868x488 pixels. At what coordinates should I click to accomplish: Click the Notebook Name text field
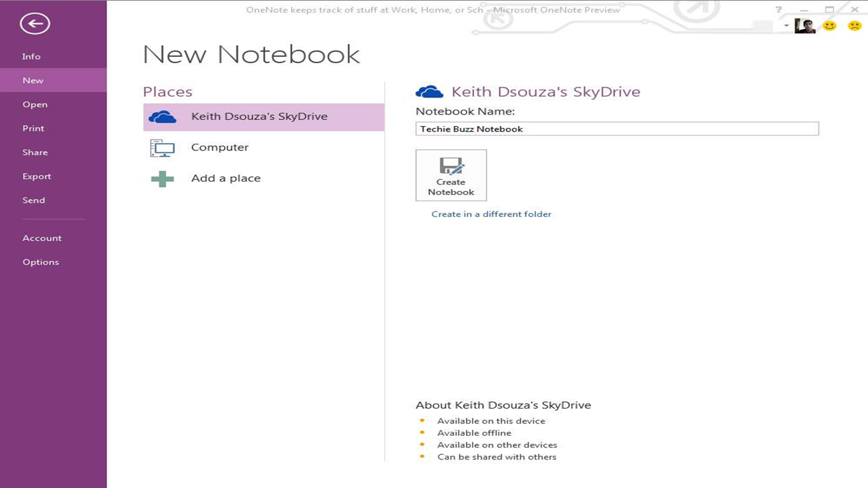(617, 129)
